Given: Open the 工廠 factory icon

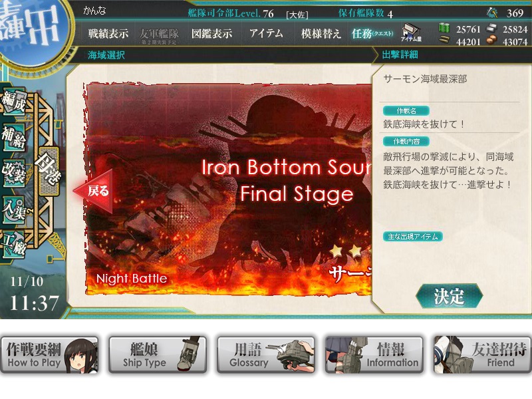Looking at the screenshot, I should 14,244.
